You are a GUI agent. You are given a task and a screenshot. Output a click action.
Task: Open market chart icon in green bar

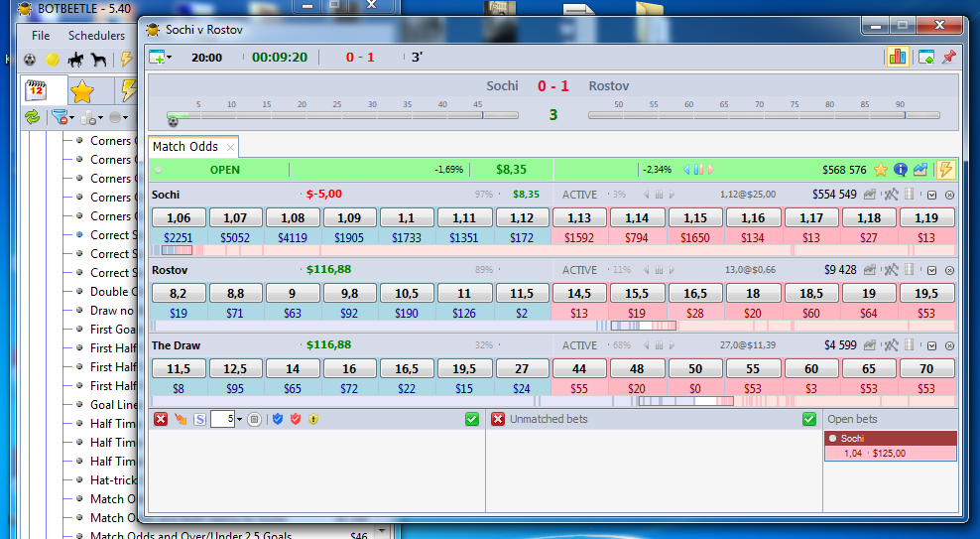tap(920, 170)
